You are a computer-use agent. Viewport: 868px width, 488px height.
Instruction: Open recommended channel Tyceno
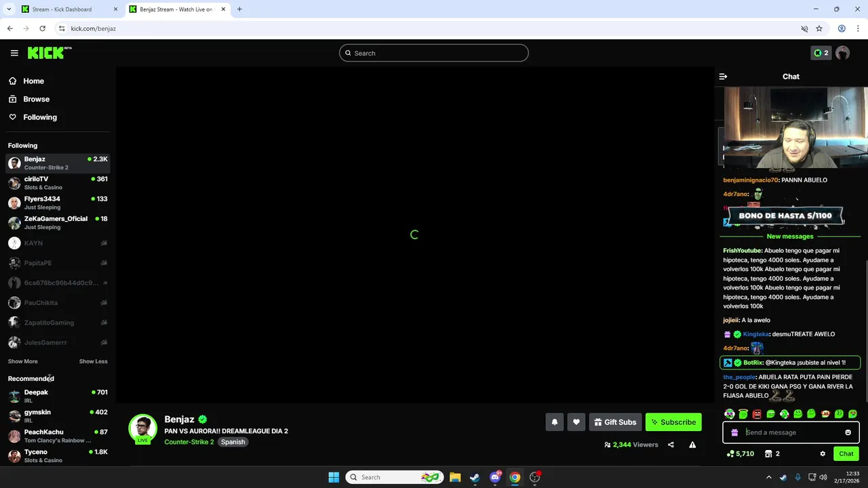click(x=58, y=455)
